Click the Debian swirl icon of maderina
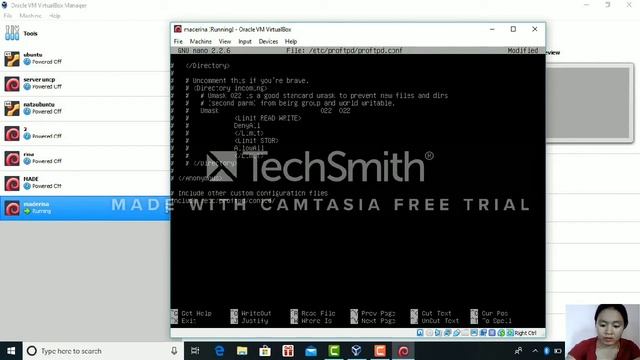 pyautogui.click(x=12, y=208)
